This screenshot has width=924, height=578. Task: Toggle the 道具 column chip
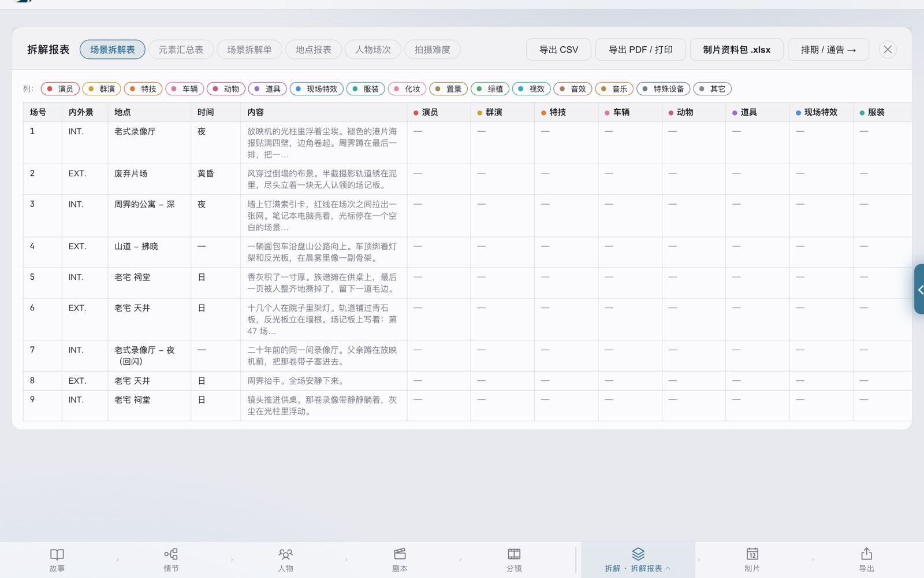click(x=268, y=89)
